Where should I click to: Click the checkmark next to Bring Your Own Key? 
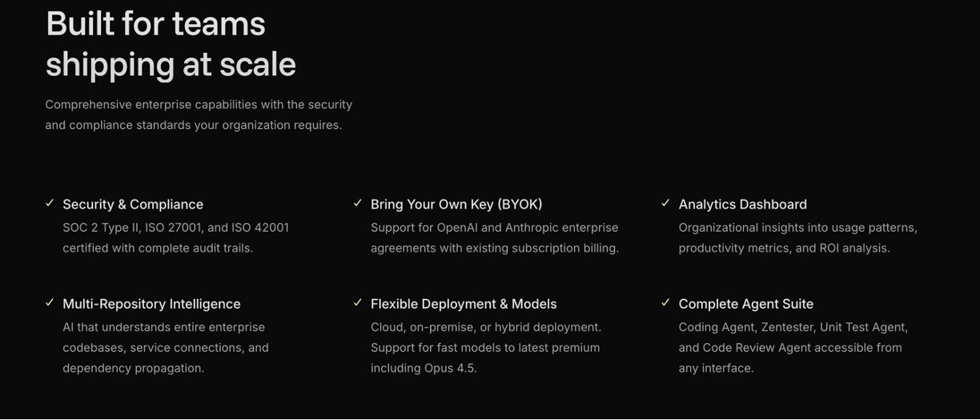pos(358,204)
